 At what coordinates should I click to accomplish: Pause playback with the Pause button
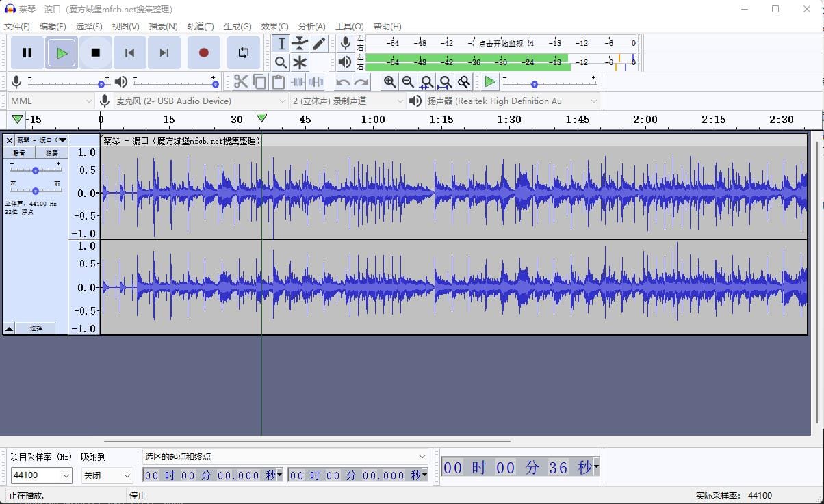tap(27, 53)
